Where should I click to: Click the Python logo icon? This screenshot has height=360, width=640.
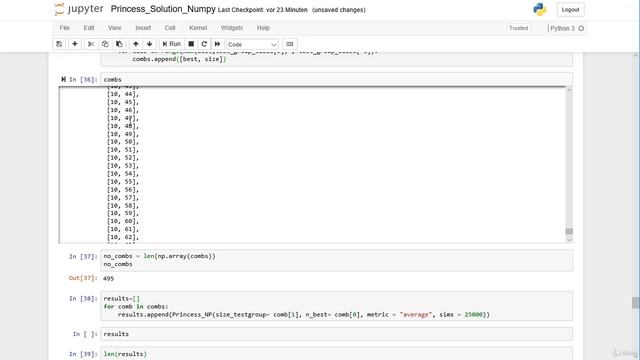coord(540,9)
